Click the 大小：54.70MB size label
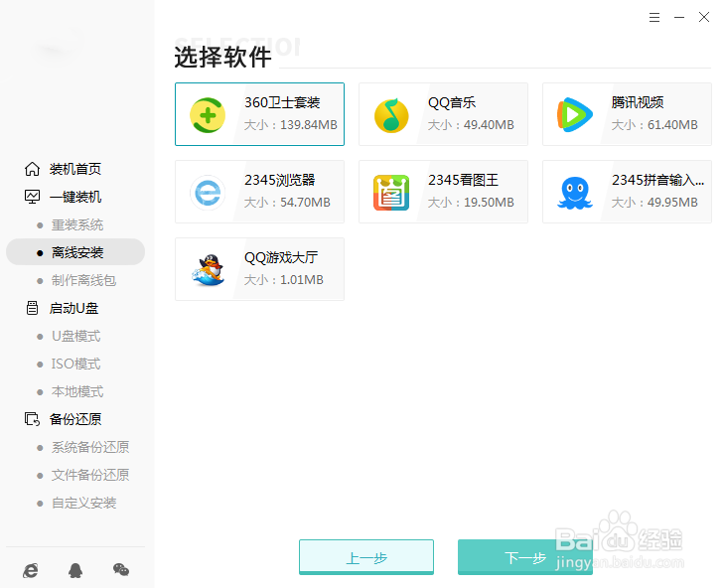 287,203
